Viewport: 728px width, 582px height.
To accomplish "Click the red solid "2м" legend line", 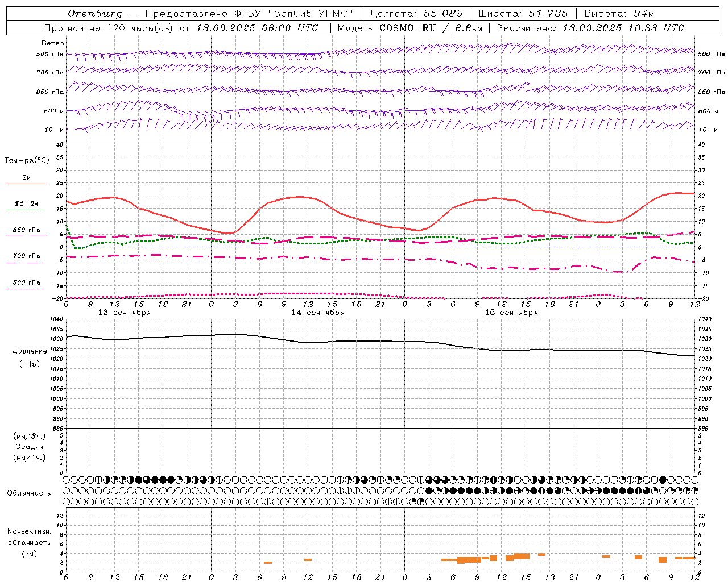I will coord(26,184).
